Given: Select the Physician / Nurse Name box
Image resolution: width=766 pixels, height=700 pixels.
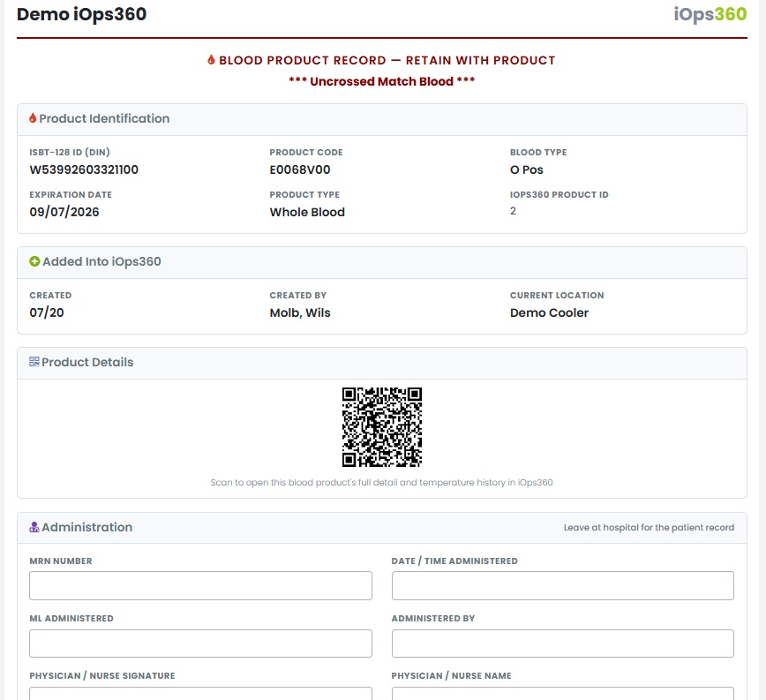Looking at the screenshot, I should pyautogui.click(x=563, y=694).
